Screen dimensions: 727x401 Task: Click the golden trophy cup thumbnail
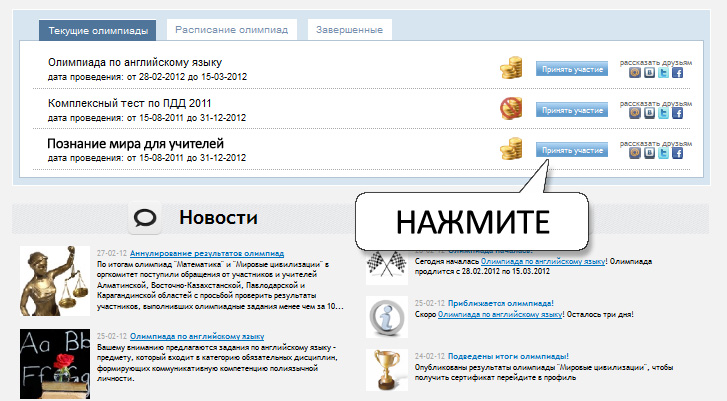click(387, 370)
